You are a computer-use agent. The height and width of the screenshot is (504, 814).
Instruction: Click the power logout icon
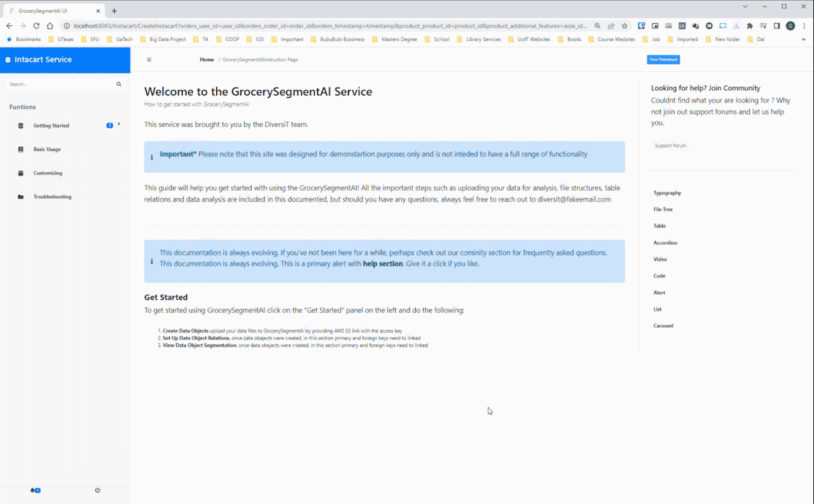click(97, 491)
